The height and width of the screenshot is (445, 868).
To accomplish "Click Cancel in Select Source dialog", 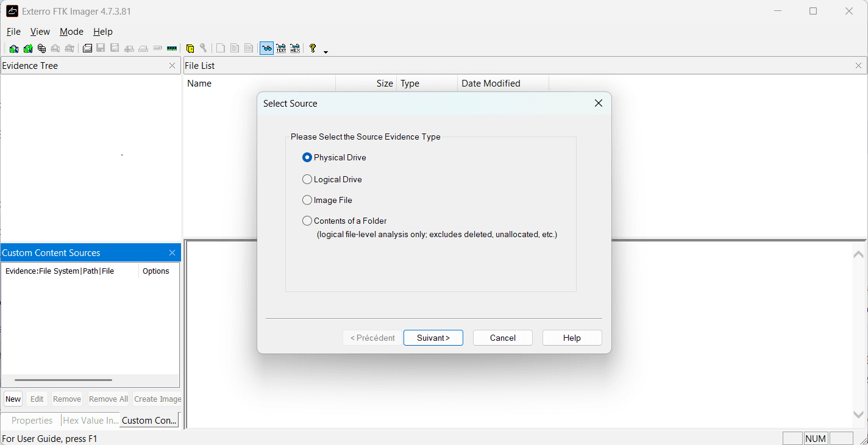I will pos(503,338).
